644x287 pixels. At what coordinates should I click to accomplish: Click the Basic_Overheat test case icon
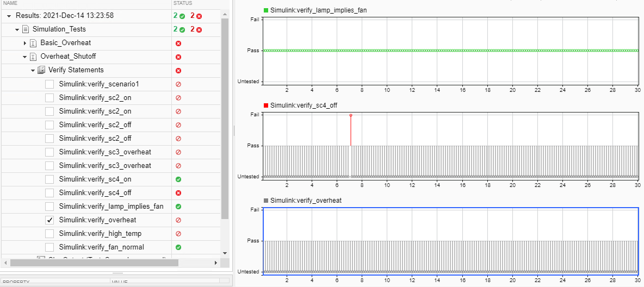pyautogui.click(x=33, y=43)
